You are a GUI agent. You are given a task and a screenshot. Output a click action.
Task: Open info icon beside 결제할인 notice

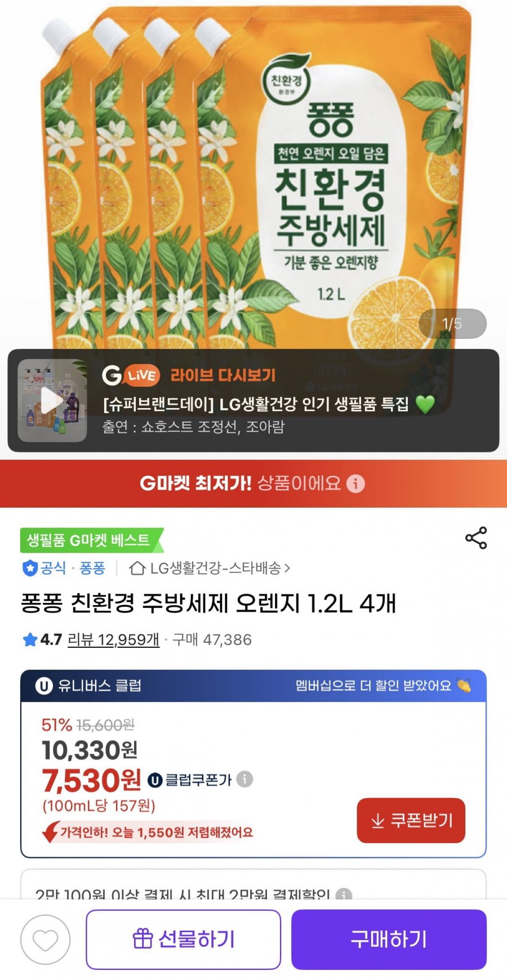pos(344,894)
